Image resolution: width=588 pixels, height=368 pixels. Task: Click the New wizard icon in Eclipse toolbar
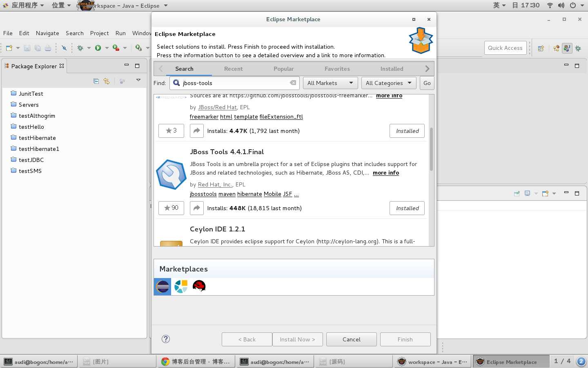pyautogui.click(x=9, y=48)
